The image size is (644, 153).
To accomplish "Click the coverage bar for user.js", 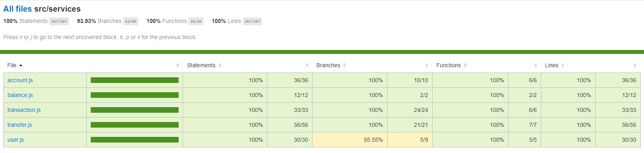I will [135, 140].
